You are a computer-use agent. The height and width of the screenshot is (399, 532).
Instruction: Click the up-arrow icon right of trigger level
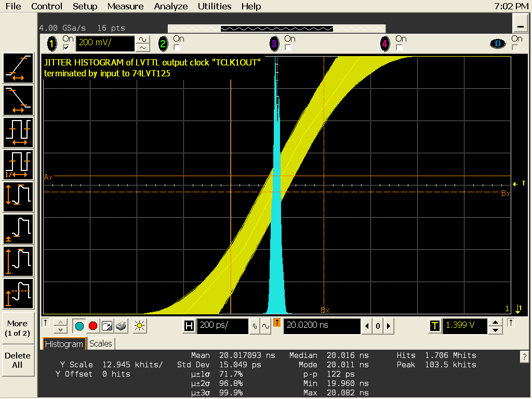pos(511,323)
